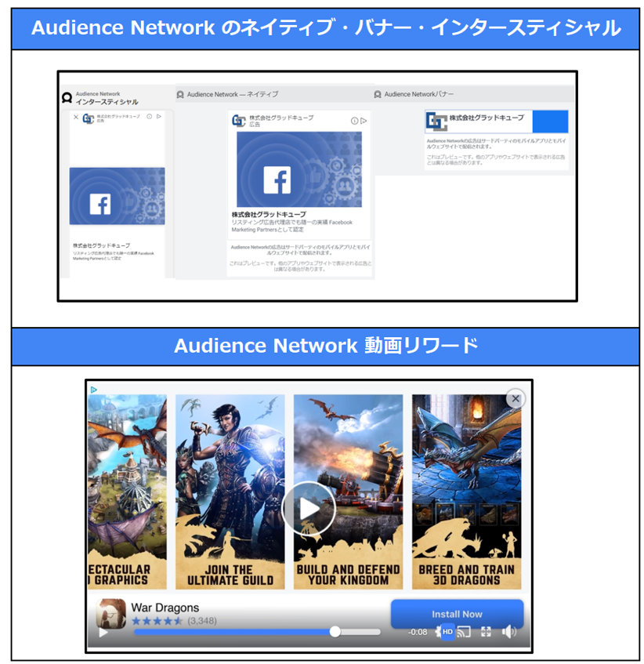Click the War Dragons title text

[x=165, y=608]
